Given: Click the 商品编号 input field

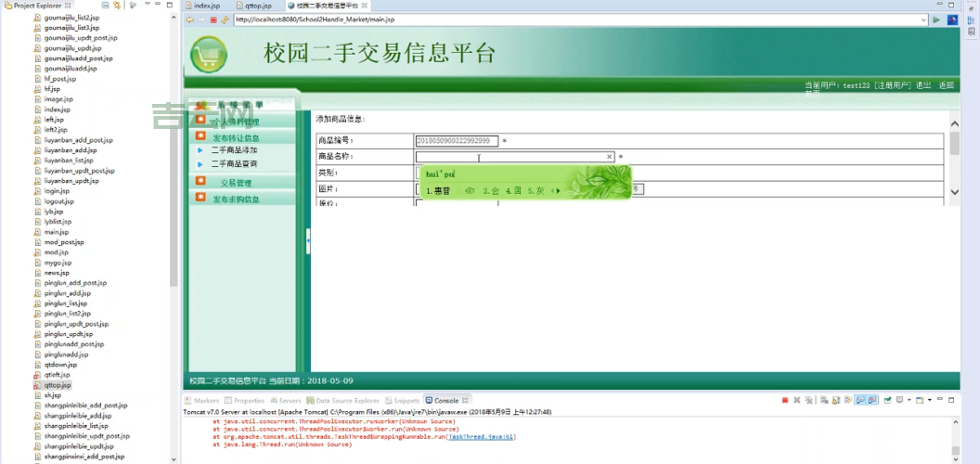Looking at the screenshot, I should click(457, 141).
